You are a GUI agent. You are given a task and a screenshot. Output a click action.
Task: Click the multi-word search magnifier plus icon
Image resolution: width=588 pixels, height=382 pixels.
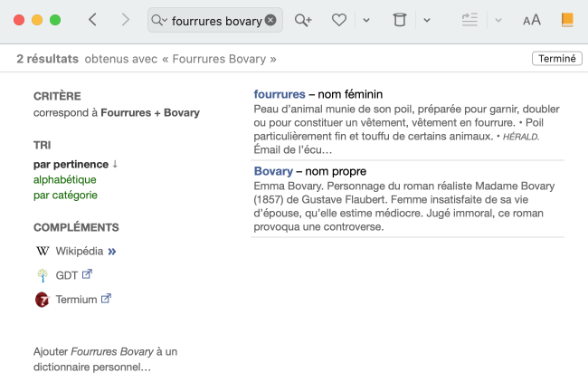(x=303, y=20)
